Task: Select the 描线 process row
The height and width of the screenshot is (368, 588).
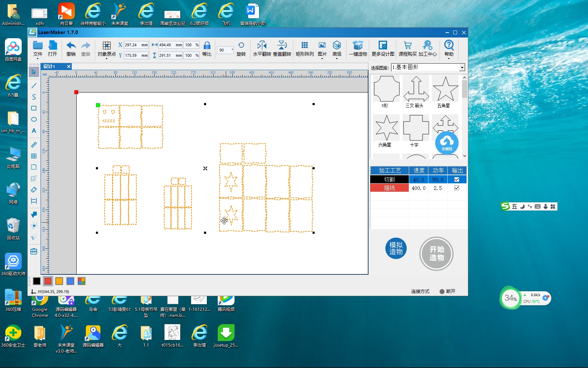Action: click(x=418, y=188)
